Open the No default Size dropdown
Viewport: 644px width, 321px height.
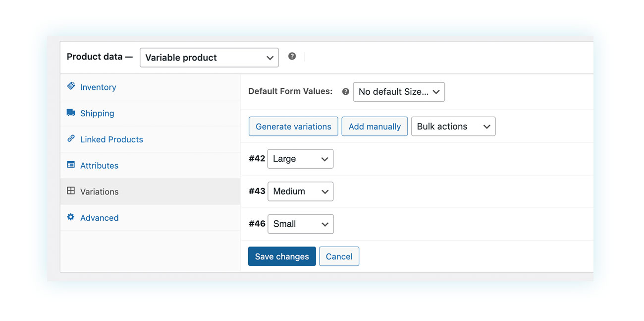click(399, 92)
